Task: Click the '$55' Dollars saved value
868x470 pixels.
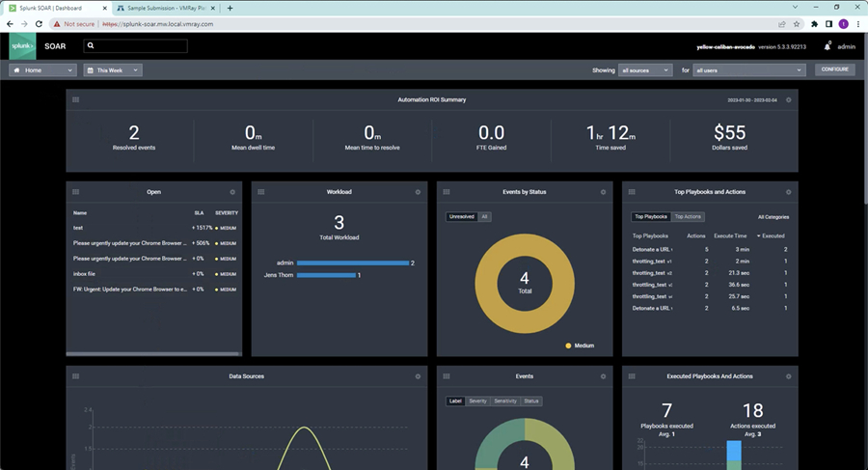Action: point(730,132)
